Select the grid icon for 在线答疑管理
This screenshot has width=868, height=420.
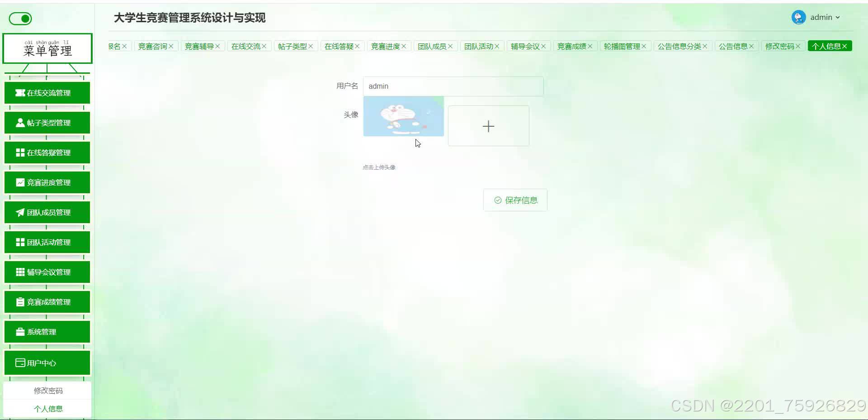[20, 153]
